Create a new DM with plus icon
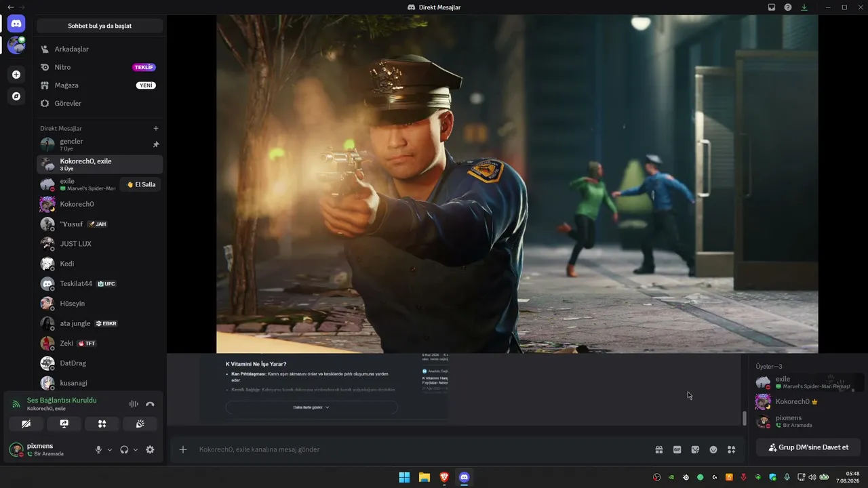This screenshot has height=488, width=868. pos(156,128)
